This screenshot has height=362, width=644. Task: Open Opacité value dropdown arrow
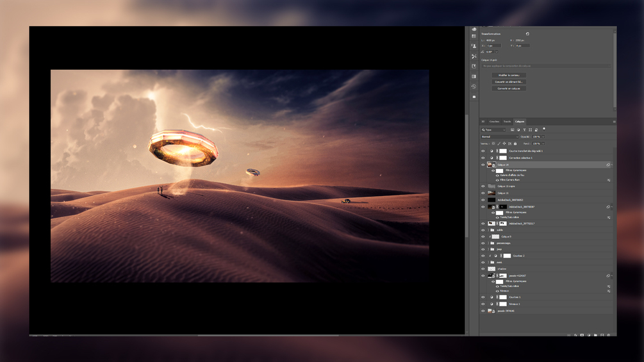click(543, 136)
